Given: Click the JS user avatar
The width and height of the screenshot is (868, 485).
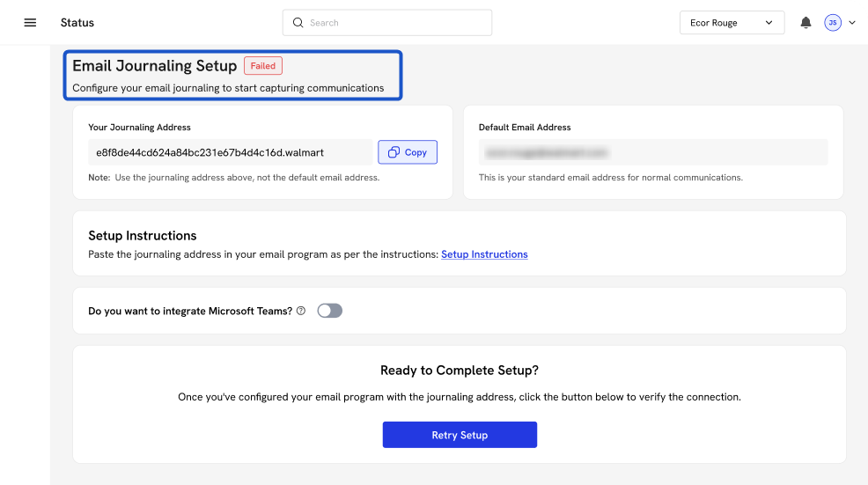Looking at the screenshot, I should click(832, 23).
